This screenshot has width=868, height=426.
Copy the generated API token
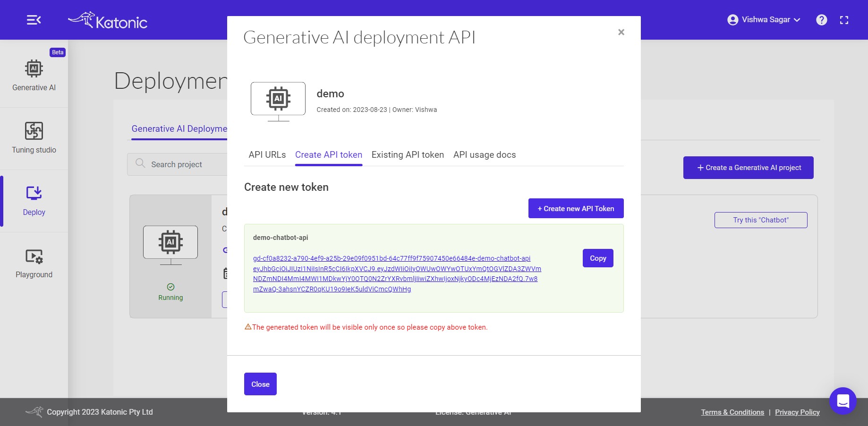point(598,258)
